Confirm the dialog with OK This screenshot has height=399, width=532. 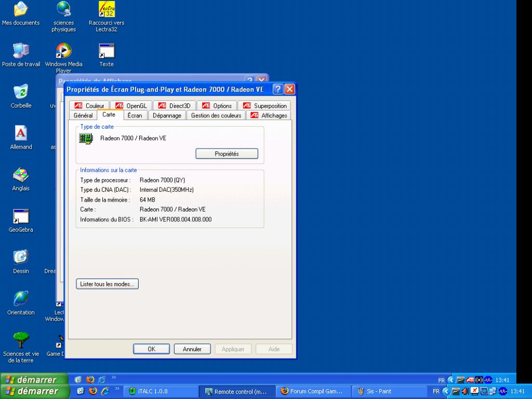tap(151, 349)
